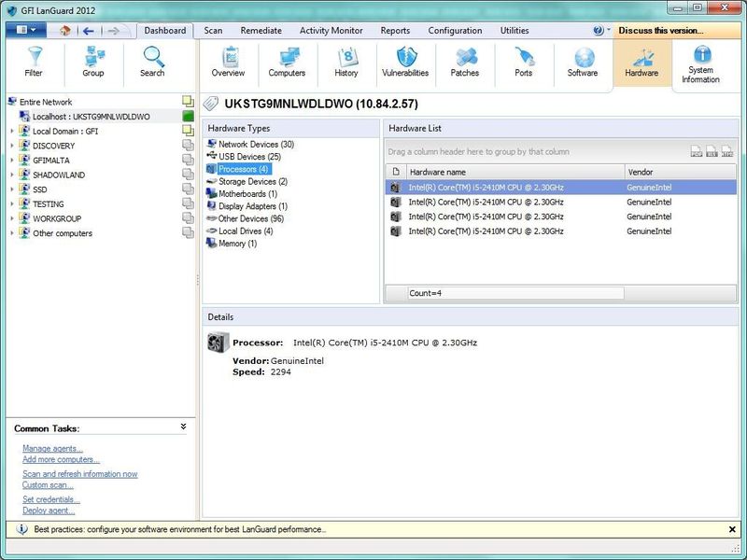The width and height of the screenshot is (747, 560).
Task: Open the System Information view
Action: pyautogui.click(x=701, y=65)
